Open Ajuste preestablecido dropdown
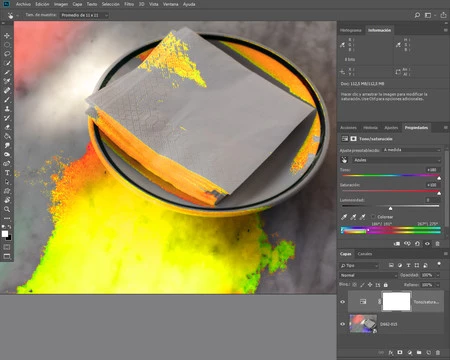This screenshot has height=360, width=450. pos(412,150)
